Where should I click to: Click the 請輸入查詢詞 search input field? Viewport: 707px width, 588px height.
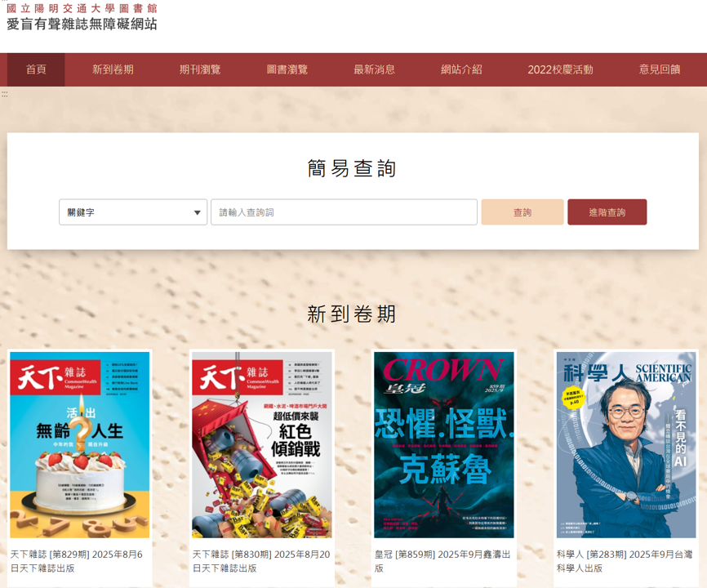point(344,212)
